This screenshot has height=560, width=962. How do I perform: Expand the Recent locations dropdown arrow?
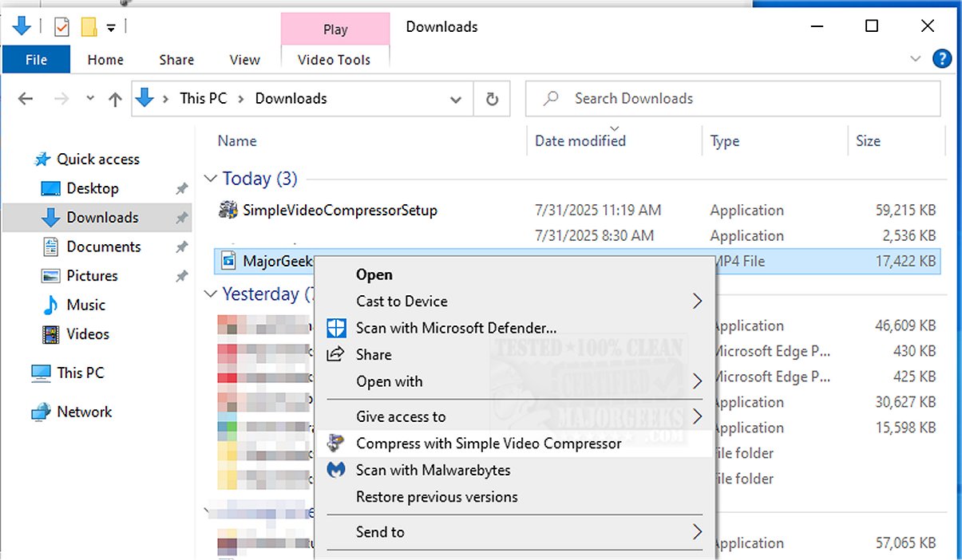click(90, 99)
